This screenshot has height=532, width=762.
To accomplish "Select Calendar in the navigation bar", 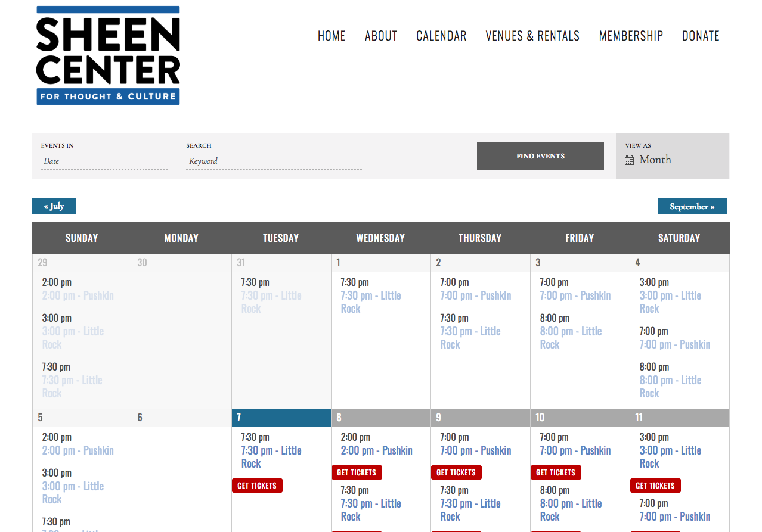I will coord(441,36).
